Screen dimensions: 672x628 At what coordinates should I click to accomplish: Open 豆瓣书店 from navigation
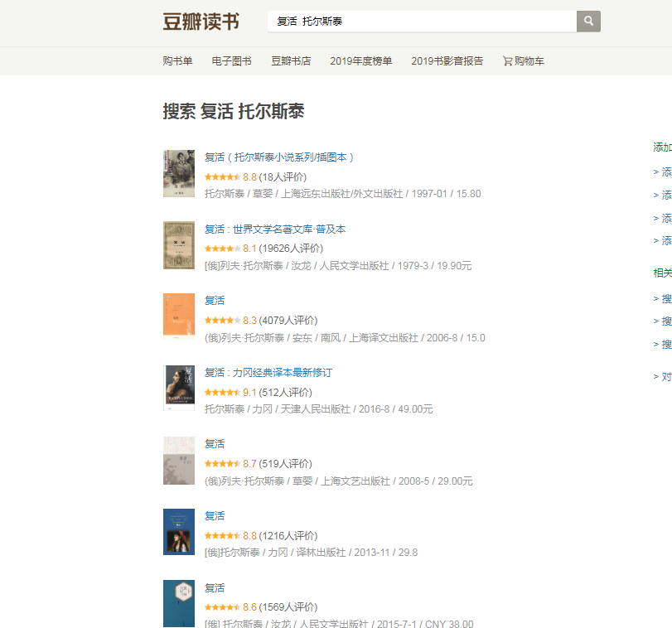click(291, 61)
